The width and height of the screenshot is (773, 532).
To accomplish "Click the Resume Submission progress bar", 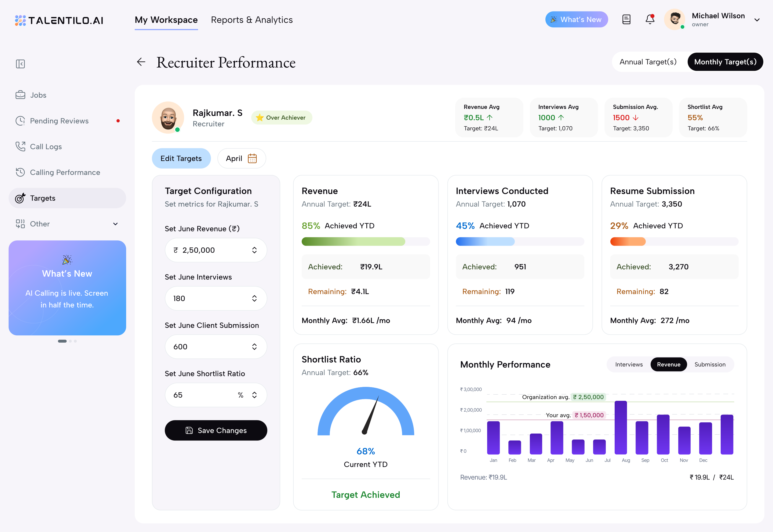I will coord(674,241).
